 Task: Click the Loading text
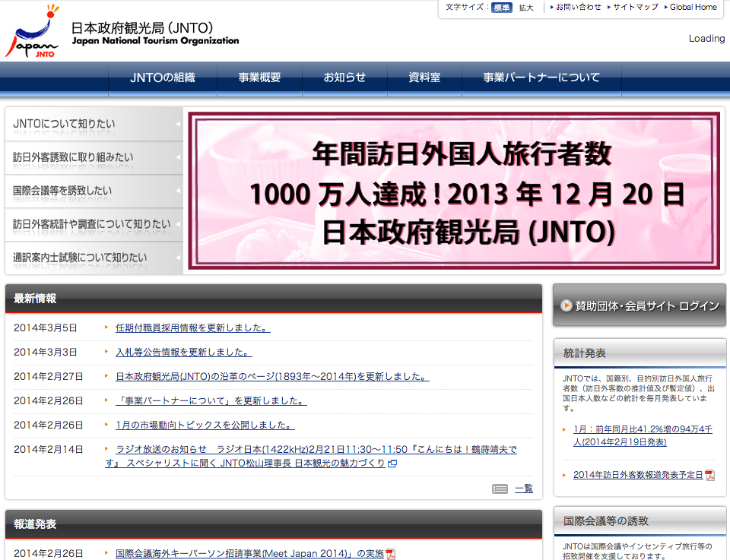(706, 39)
